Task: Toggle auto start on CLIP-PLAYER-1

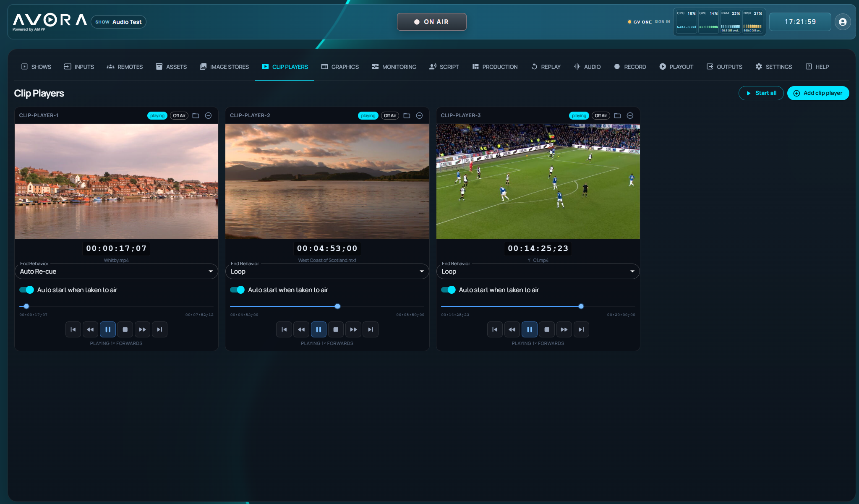Action: tap(26, 290)
